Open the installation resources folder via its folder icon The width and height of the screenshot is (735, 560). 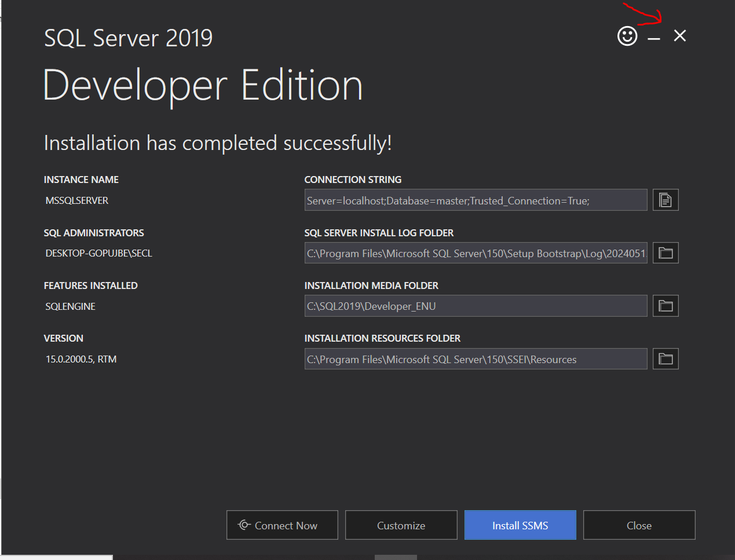(x=665, y=359)
